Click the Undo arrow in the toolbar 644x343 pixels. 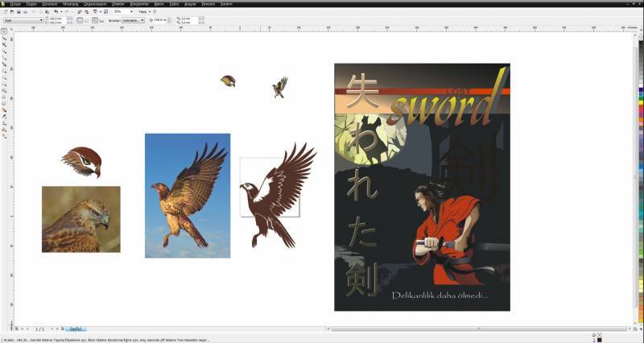[56, 12]
